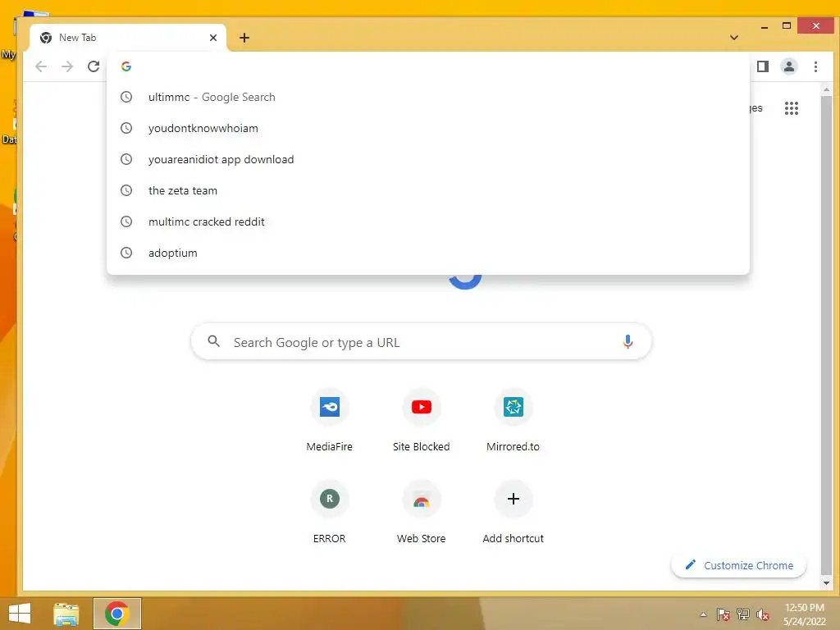Start voice search with the microphone icon

[x=628, y=342]
